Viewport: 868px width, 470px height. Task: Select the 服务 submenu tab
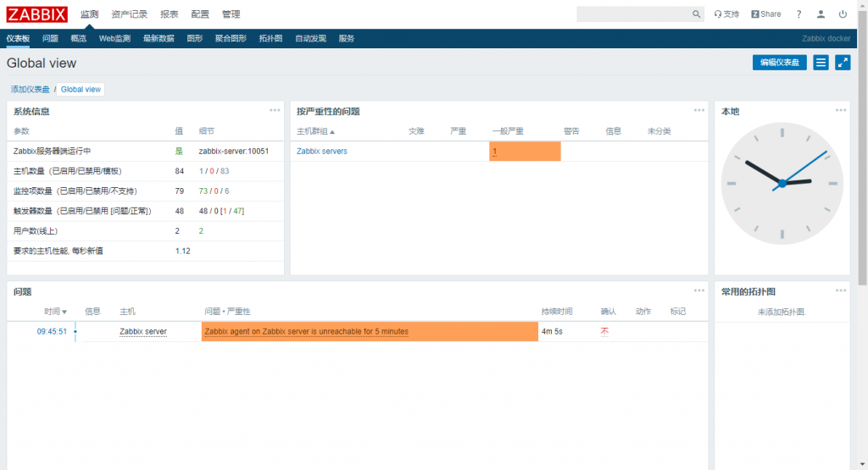(x=346, y=38)
